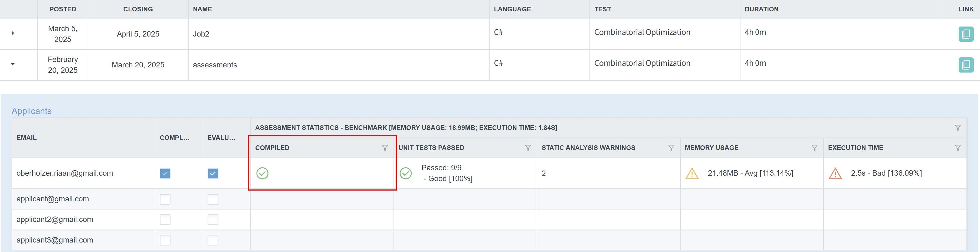Open filter on Assessment Statistics header
Viewport: 980px width, 252px height.
pyautogui.click(x=958, y=128)
